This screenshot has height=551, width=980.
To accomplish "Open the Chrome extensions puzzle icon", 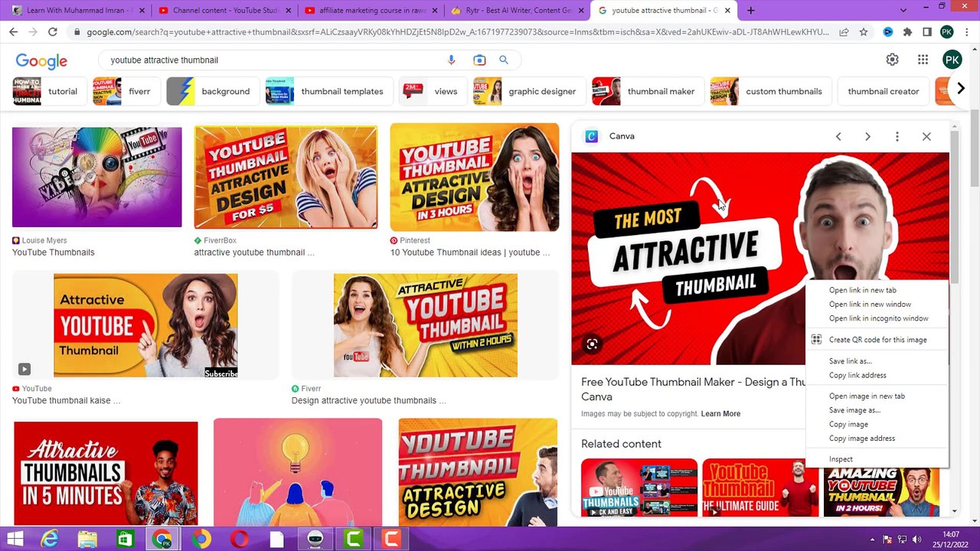I will [x=907, y=32].
